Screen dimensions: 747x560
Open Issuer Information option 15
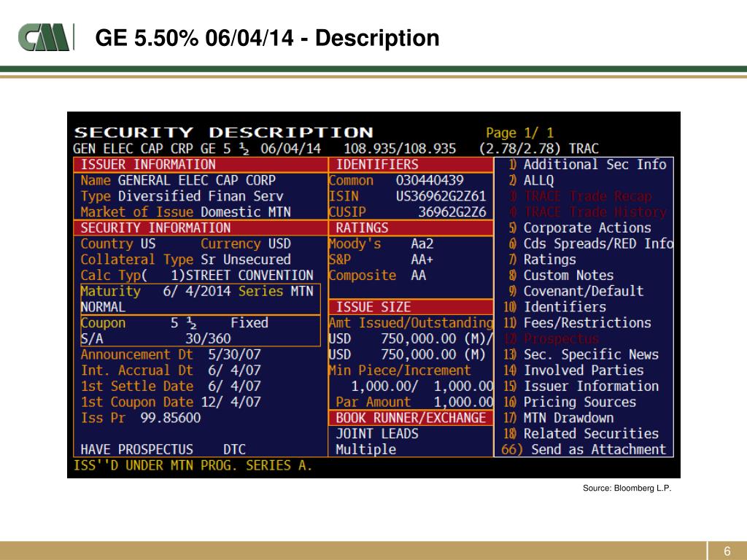[581, 386]
